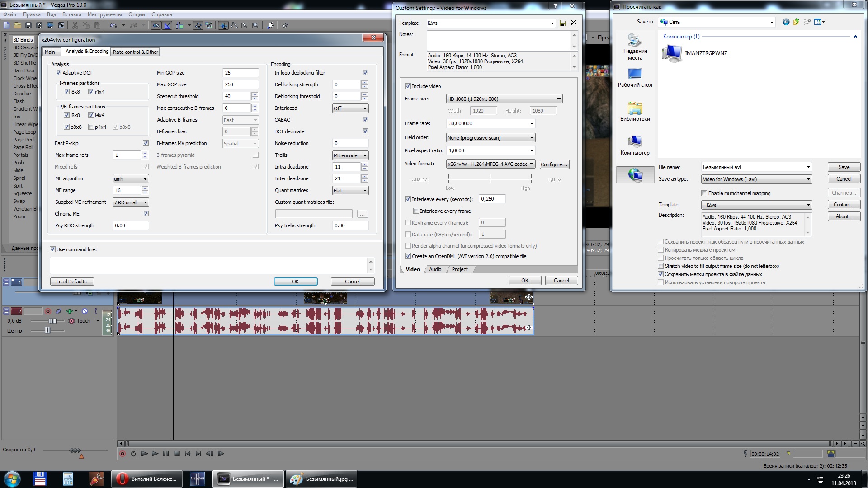Viewport: 868px width, 488px height.
Task: Click the Open project folder icon
Action: (x=18, y=25)
